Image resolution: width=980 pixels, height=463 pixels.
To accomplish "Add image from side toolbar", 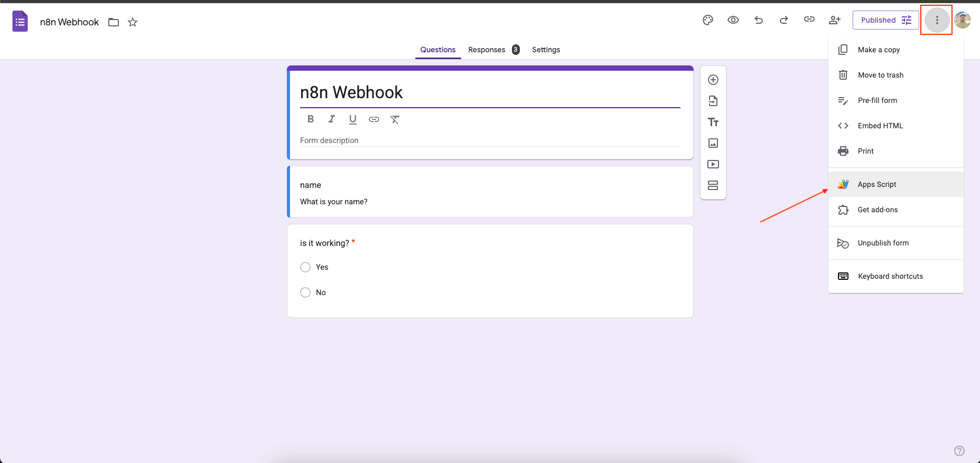I will point(713,143).
